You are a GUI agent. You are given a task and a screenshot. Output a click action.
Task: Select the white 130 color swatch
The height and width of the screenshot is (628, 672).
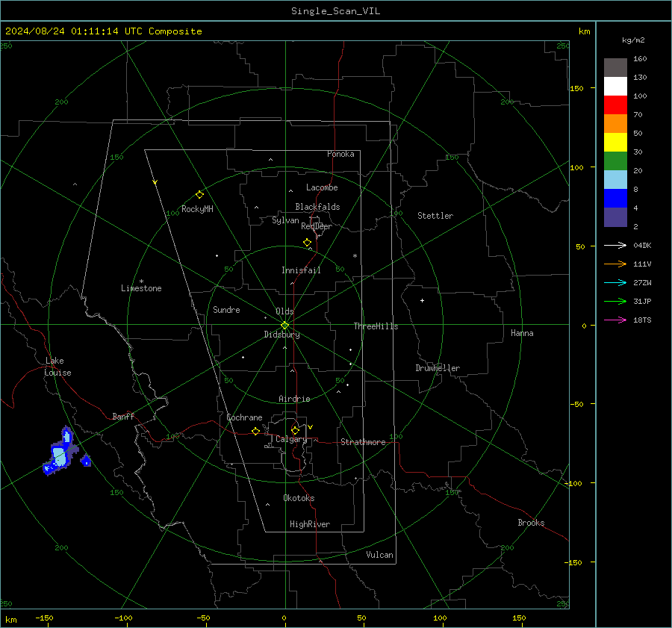tap(615, 87)
